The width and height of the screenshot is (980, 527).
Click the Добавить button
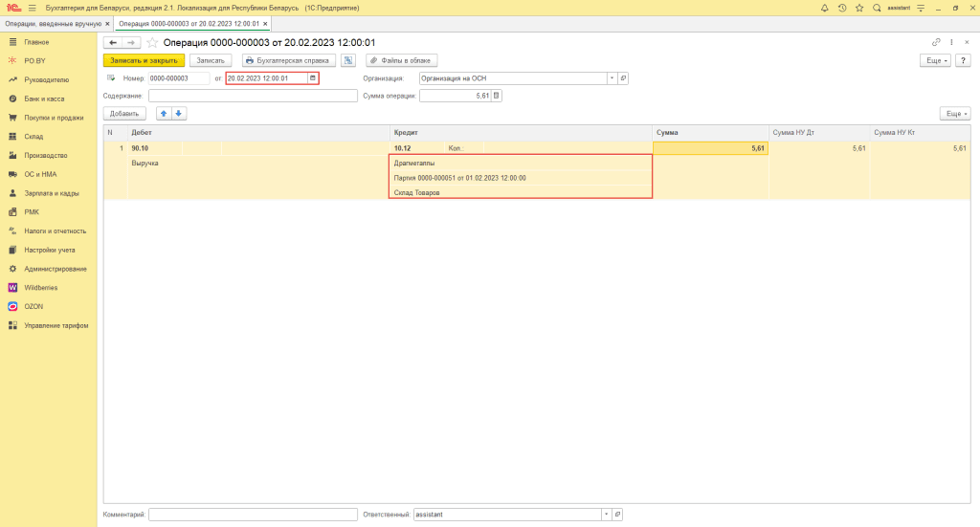[x=124, y=113]
